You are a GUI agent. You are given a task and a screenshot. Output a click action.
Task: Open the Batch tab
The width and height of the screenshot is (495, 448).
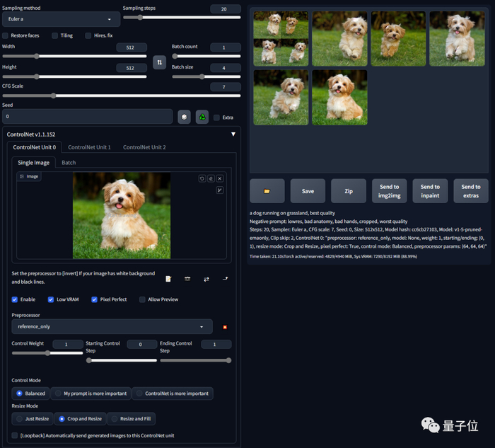(x=69, y=162)
